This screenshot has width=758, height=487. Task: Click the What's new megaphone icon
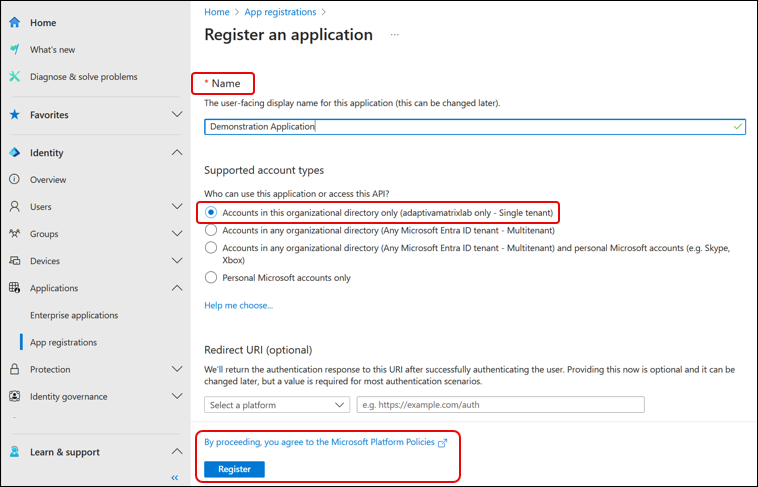click(x=15, y=49)
